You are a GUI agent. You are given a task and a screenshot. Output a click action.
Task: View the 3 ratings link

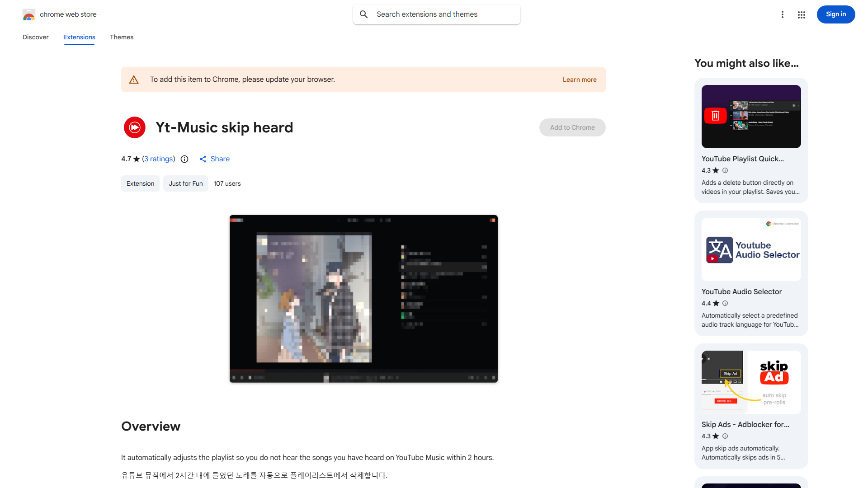pos(158,159)
